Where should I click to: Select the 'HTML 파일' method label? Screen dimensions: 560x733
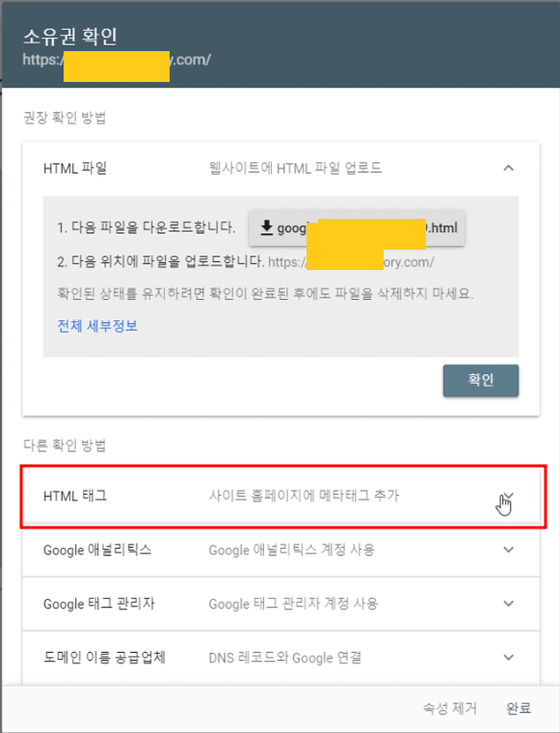[75, 168]
